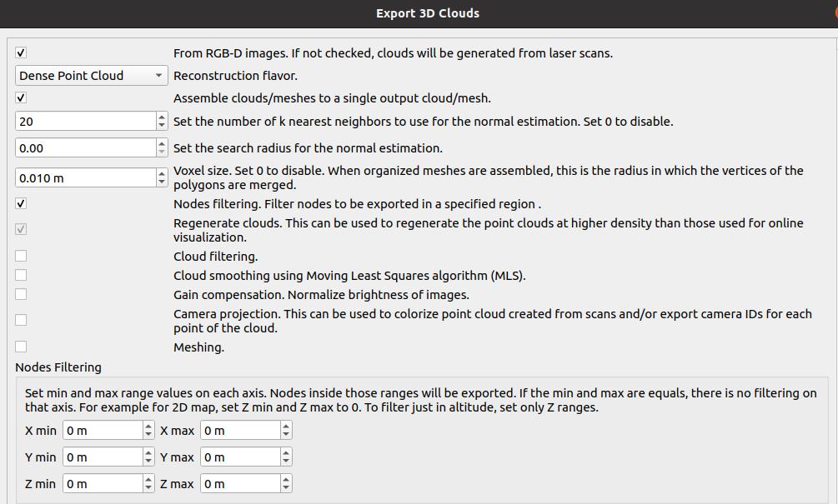The height and width of the screenshot is (504, 838).
Task: Check the Meshing option
Action: (x=21, y=346)
